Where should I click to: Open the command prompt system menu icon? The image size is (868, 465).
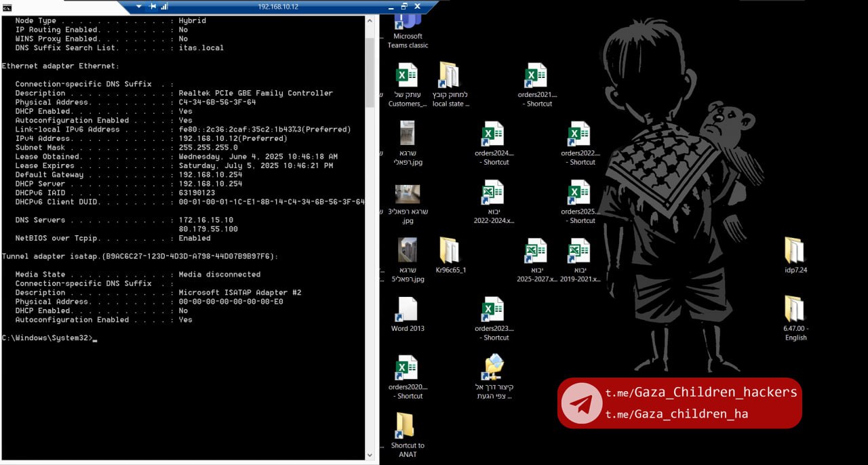(x=6, y=6)
